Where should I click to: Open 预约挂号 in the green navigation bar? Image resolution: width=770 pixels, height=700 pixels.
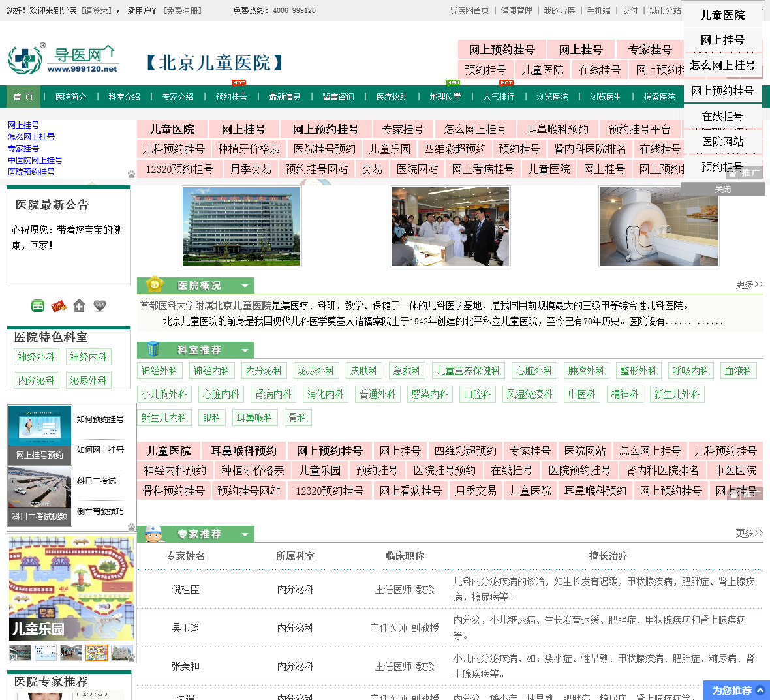tap(231, 97)
